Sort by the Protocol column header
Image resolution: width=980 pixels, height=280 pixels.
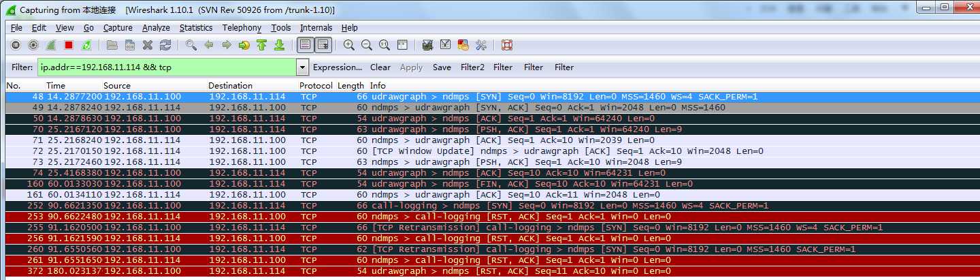[317, 86]
